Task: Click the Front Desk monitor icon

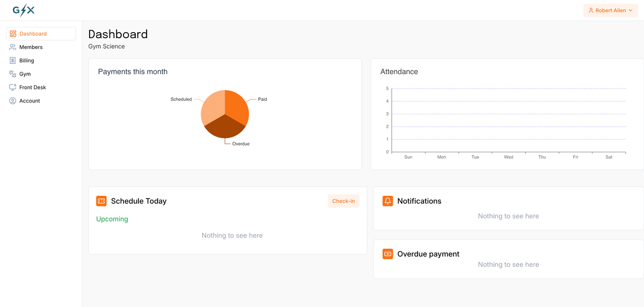Action: (x=13, y=87)
